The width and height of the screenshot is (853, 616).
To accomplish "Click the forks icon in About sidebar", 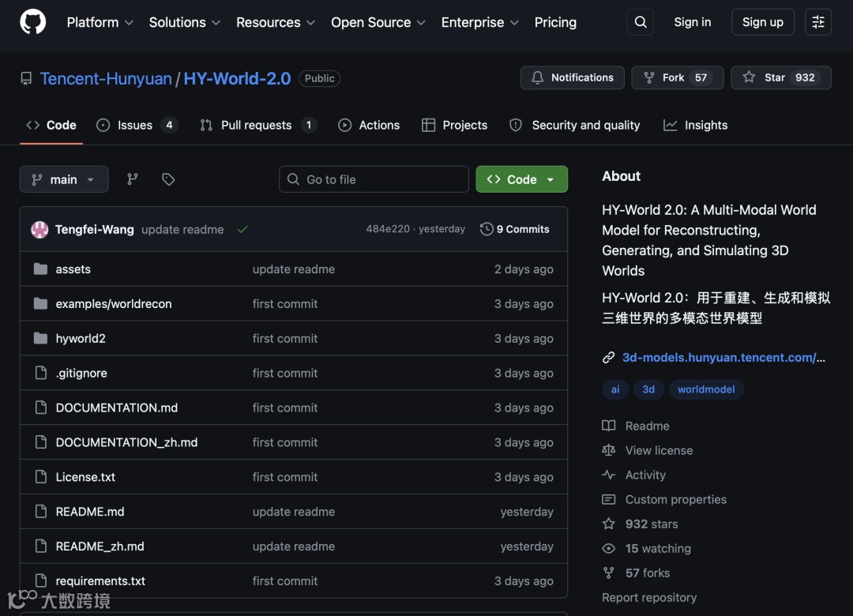I will pyautogui.click(x=609, y=573).
